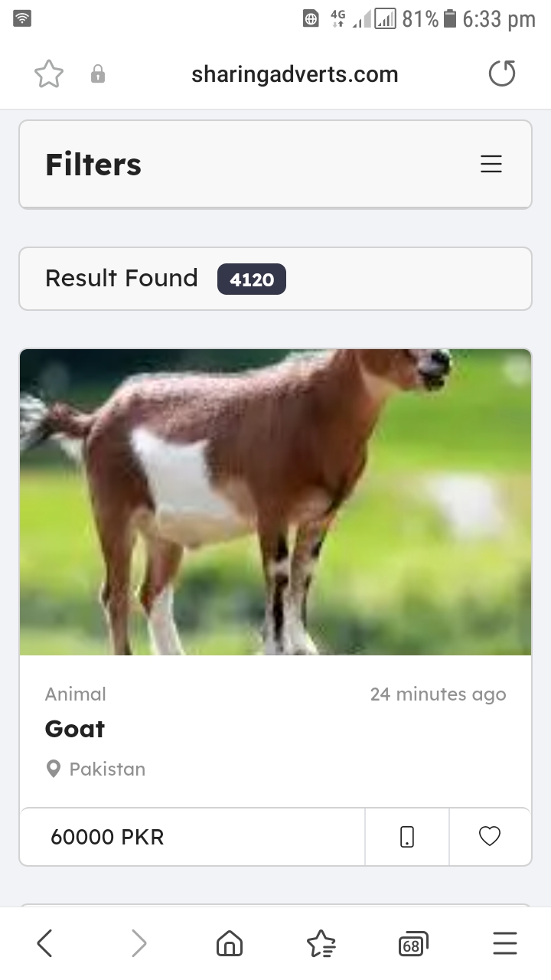
Task: Bookmark page with the star icon
Action: click(x=49, y=74)
